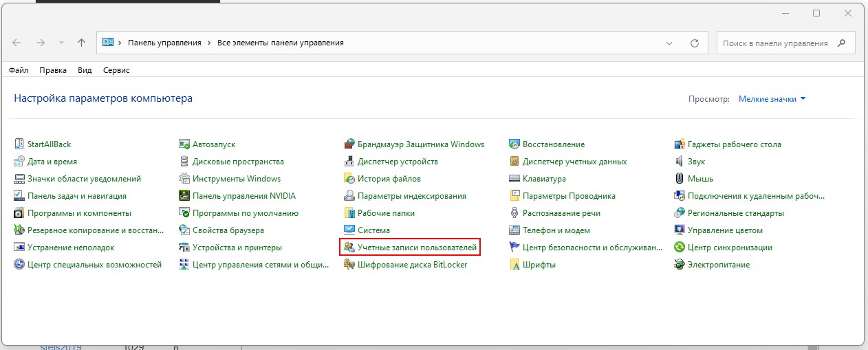Open Центр специальных возможностей icon
868x350 pixels.
(x=19, y=265)
